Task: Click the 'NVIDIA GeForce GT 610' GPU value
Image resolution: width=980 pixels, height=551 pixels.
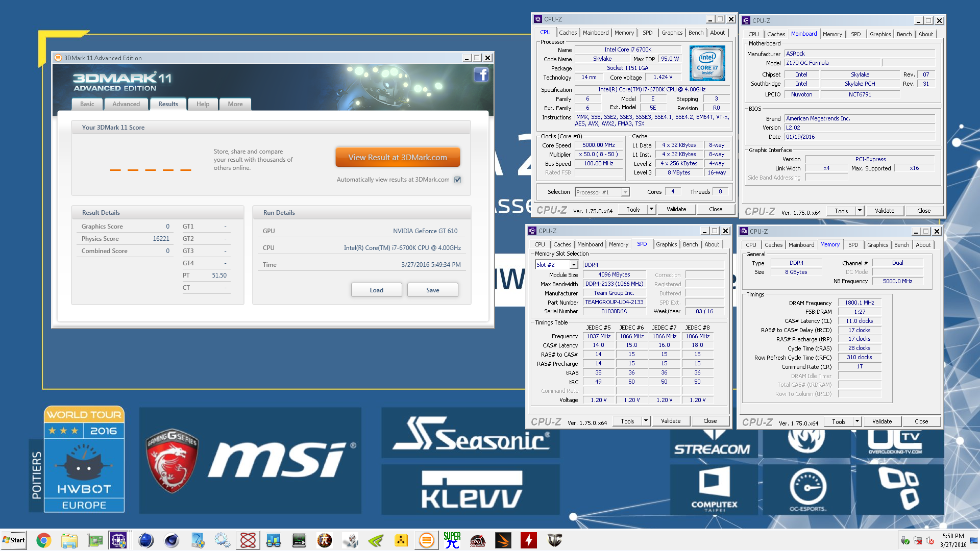Action: (x=425, y=231)
